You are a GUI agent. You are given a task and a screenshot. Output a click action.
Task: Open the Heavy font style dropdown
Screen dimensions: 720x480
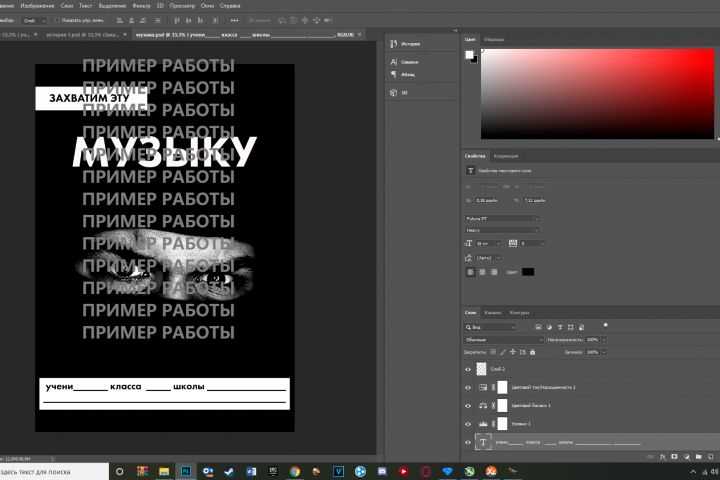click(x=502, y=230)
